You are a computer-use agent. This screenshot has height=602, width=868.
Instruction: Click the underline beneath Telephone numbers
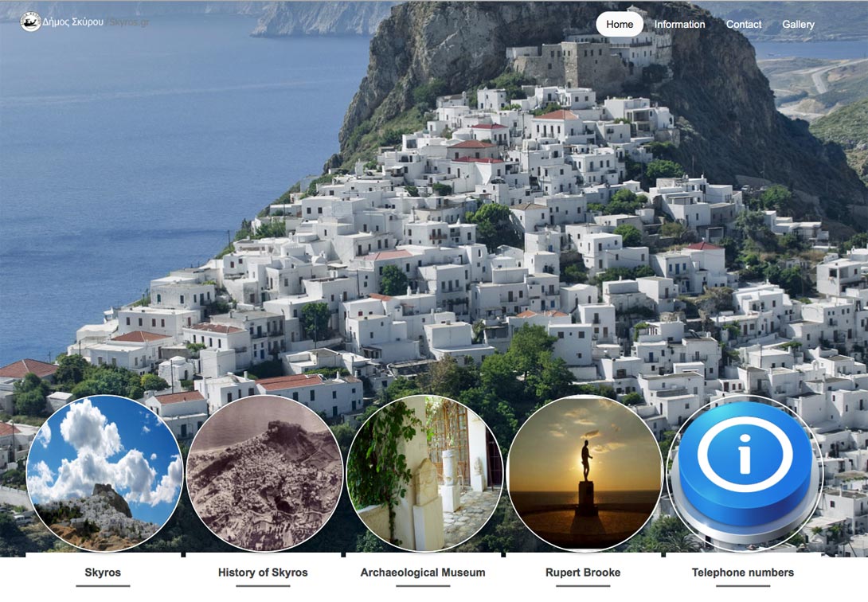pyautogui.click(x=743, y=585)
